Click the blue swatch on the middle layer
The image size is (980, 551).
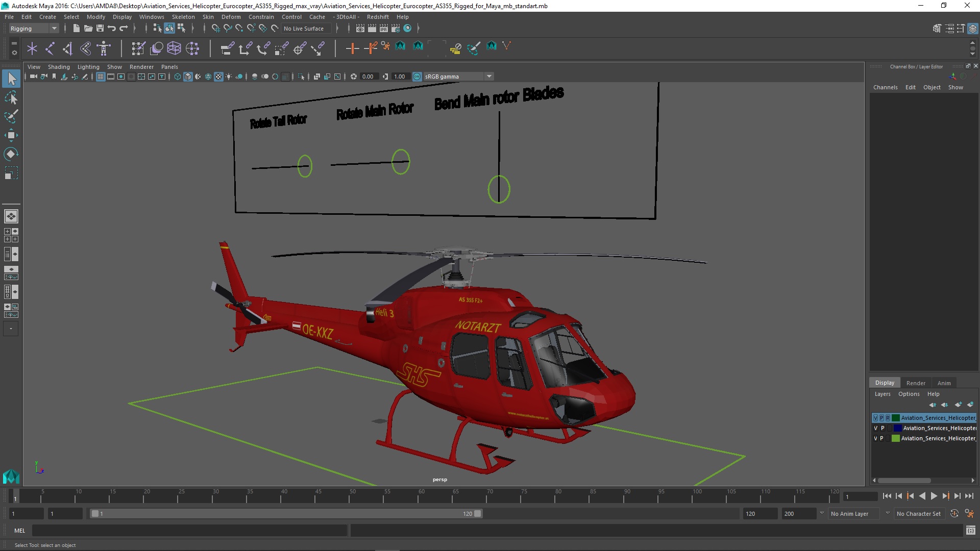click(897, 428)
